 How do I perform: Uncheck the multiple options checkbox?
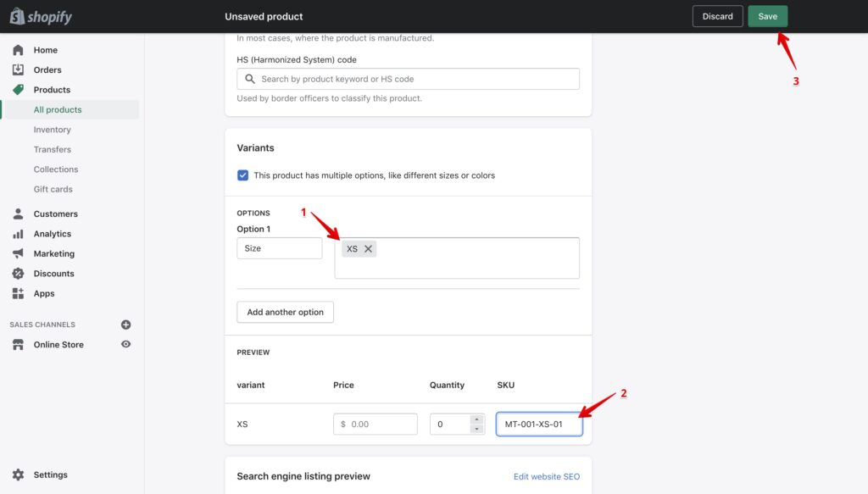tap(242, 175)
